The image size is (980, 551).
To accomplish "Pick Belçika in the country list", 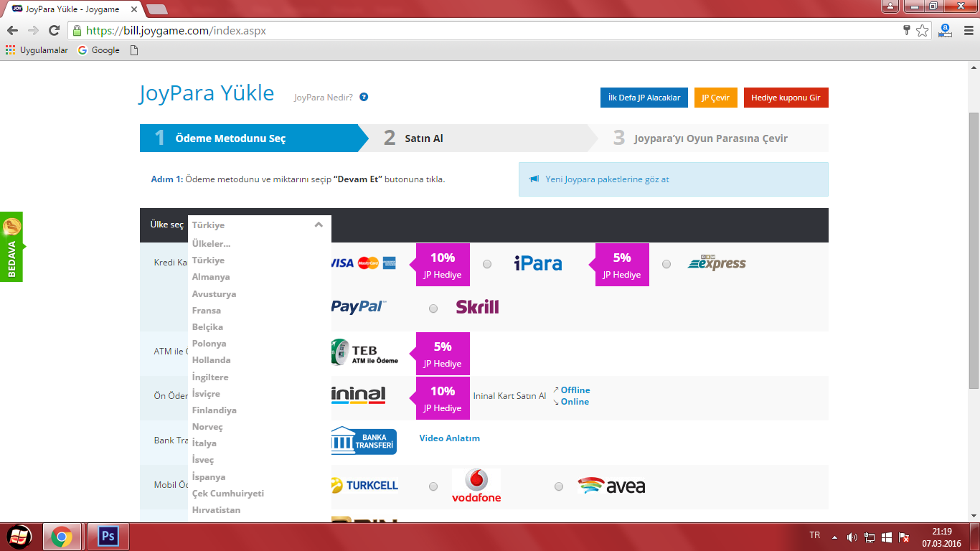I will [207, 327].
